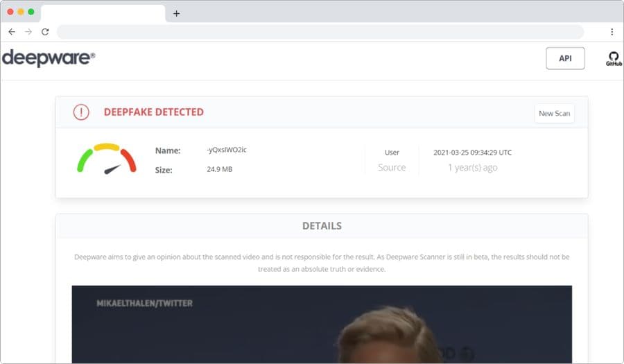The height and width of the screenshot is (364, 624).
Task: Click the file name -yQxsIWO2ic
Action: point(227,150)
